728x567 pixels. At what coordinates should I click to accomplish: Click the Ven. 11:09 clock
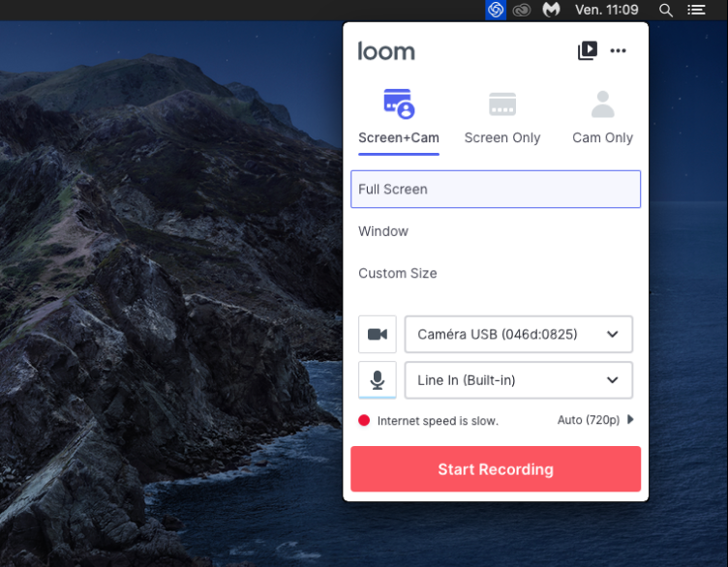607,10
